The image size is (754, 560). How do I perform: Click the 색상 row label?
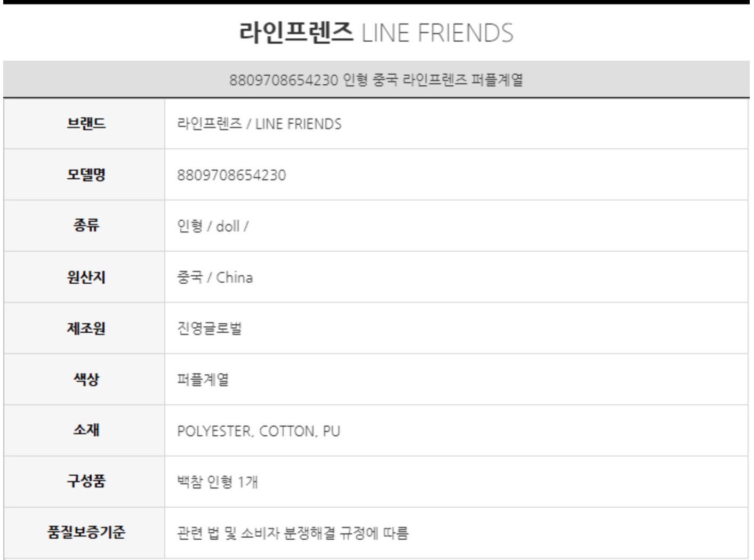tap(86, 379)
